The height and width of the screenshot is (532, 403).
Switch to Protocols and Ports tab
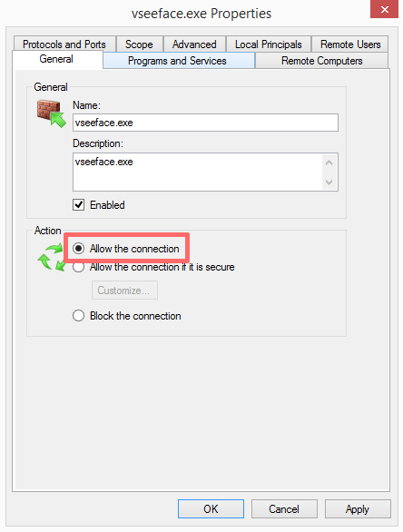[x=64, y=44]
